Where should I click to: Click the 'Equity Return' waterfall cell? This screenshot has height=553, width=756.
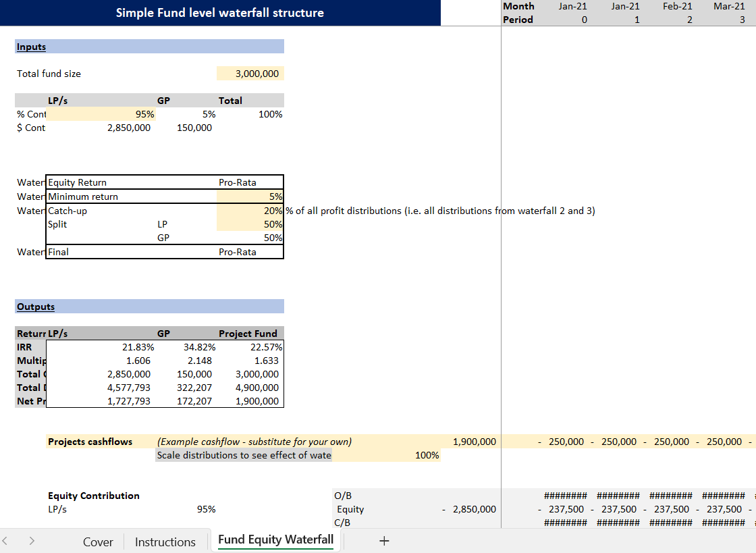pyautogui.click(x=77, y=183)
